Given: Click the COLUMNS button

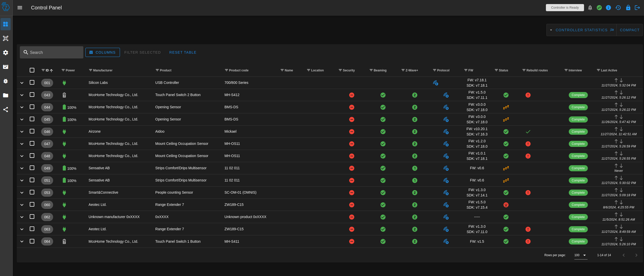Looking at the screenshot, I should tap(102, 52).
